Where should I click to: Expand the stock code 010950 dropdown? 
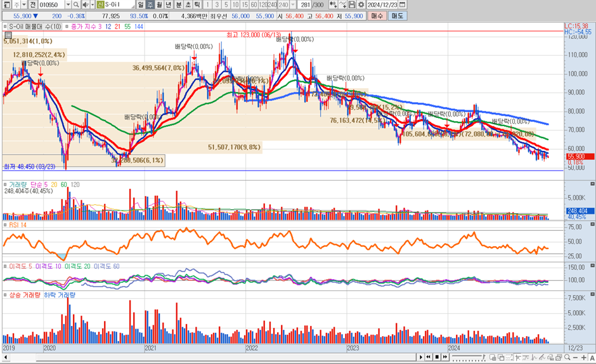point(67,5)
